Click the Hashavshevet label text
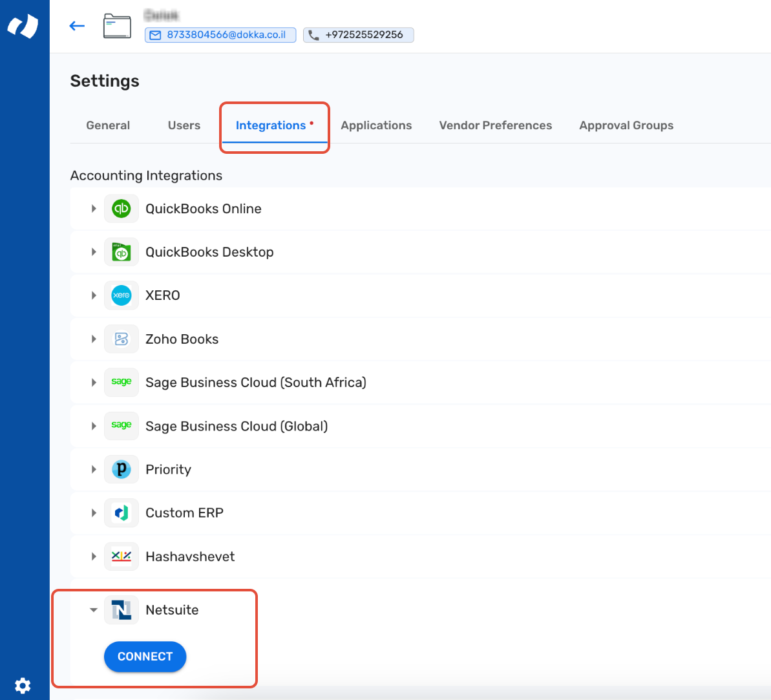The height and width of the screenshot is (700, 771). click(x=190, y=557)
